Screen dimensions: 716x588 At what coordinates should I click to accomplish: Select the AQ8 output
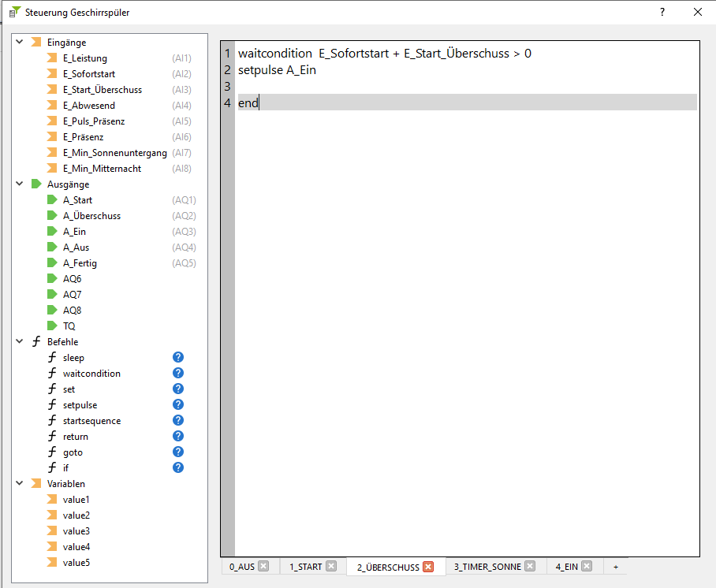(x=72, y=311)
